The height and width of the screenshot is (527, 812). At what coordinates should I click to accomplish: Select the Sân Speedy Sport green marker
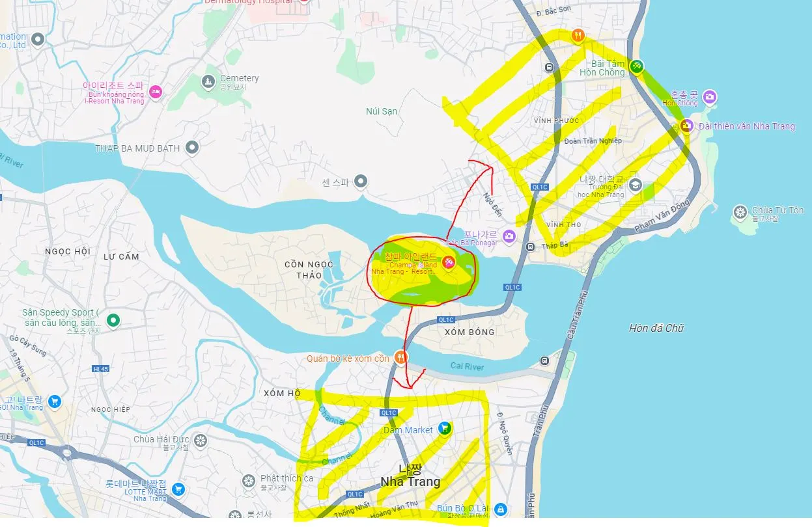pyautogui.click(x=113, y=320)
